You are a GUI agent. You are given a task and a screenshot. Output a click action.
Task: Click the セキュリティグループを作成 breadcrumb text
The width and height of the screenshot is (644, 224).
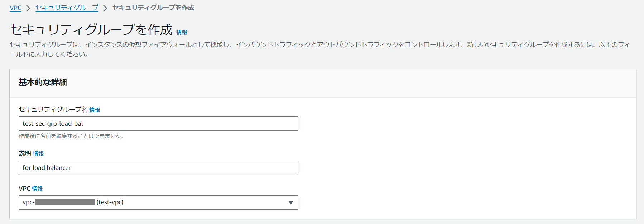(x=153, y=8)
